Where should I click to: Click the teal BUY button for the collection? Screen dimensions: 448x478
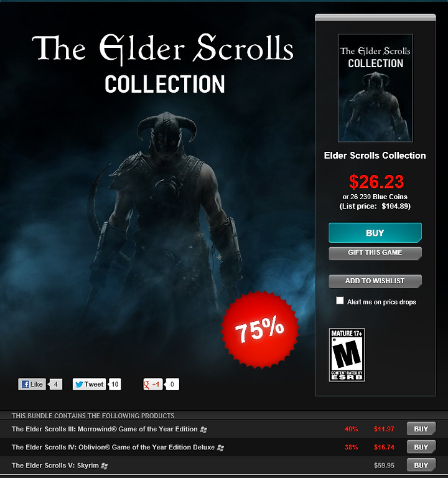pos(375,233)
